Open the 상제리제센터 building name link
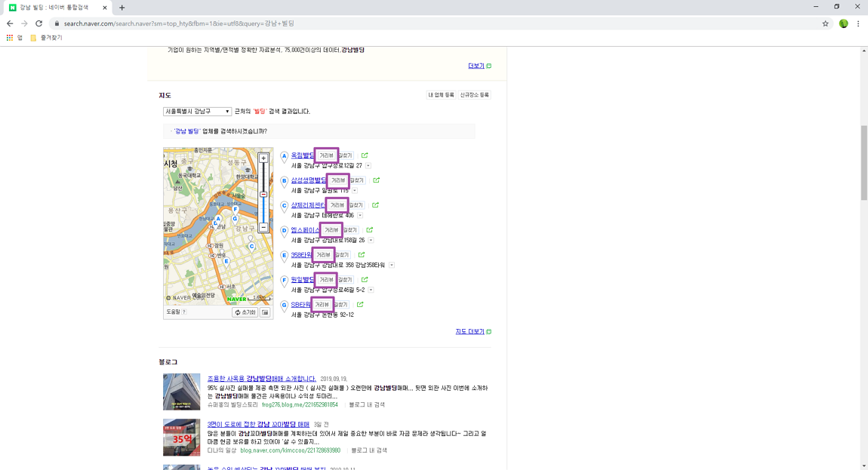 (308, 205)
